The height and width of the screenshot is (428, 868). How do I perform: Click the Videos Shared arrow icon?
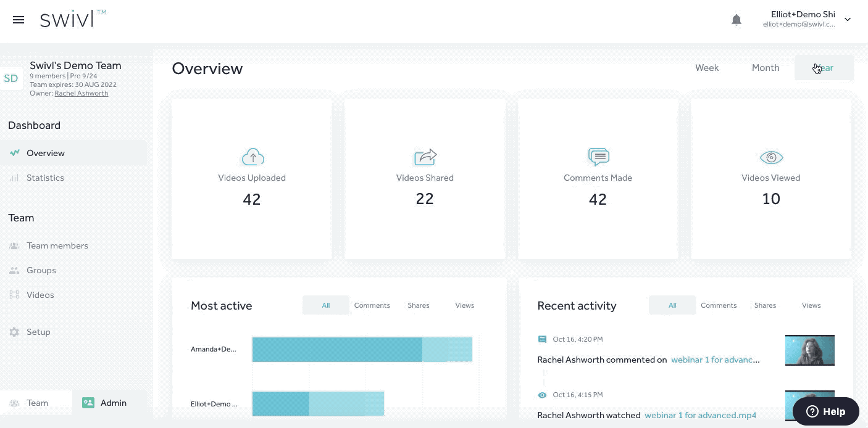pos(425,157)
